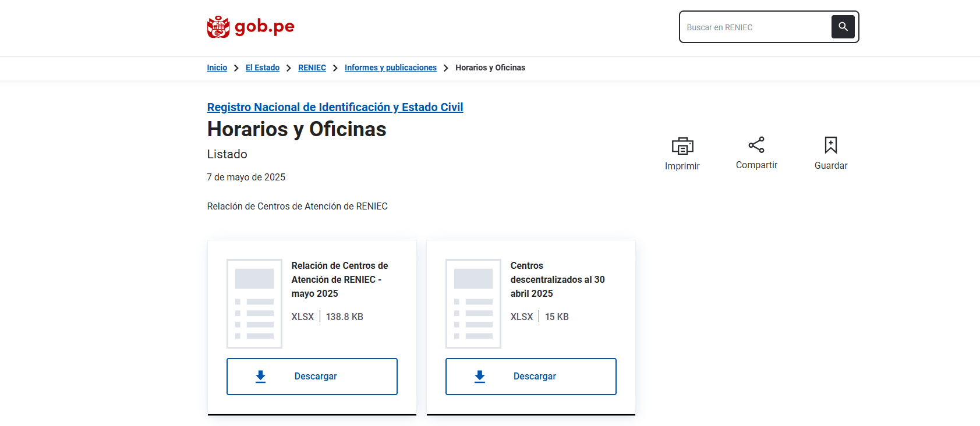Click the gob.pe logo

click(x=250, y=27)
